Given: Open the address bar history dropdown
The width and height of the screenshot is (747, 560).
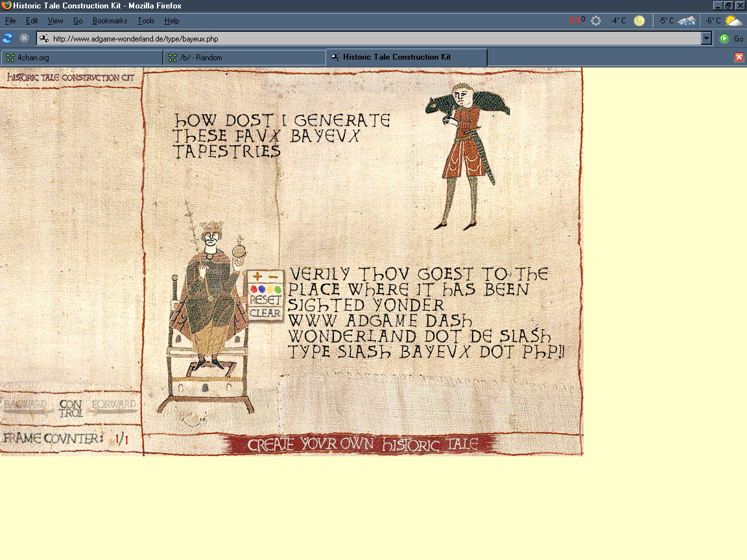Looking at the screenshot, I should point(707,39).
